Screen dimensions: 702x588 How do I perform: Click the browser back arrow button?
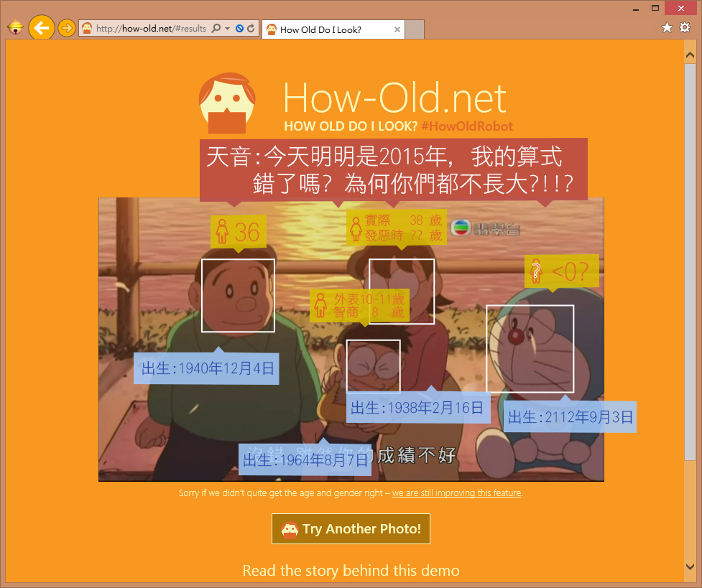42,28
